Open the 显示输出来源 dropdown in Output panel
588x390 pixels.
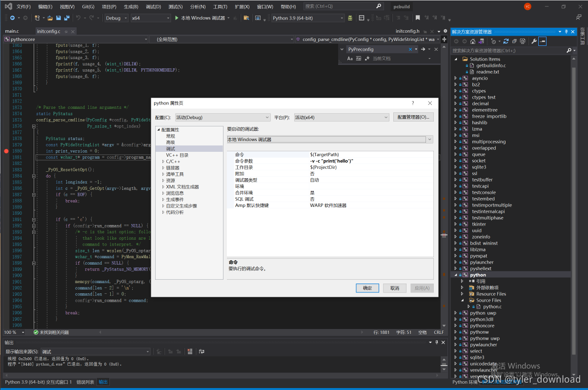click(96, 351)
